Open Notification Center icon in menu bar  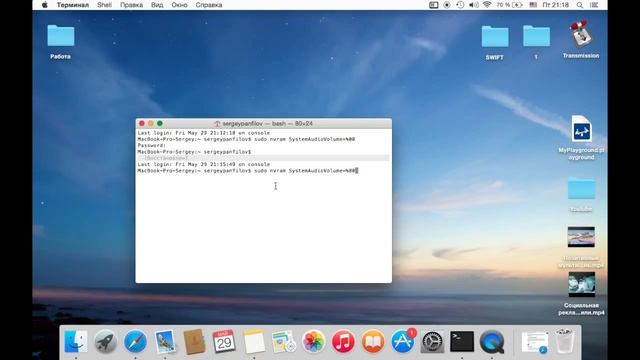click(594, 5)
